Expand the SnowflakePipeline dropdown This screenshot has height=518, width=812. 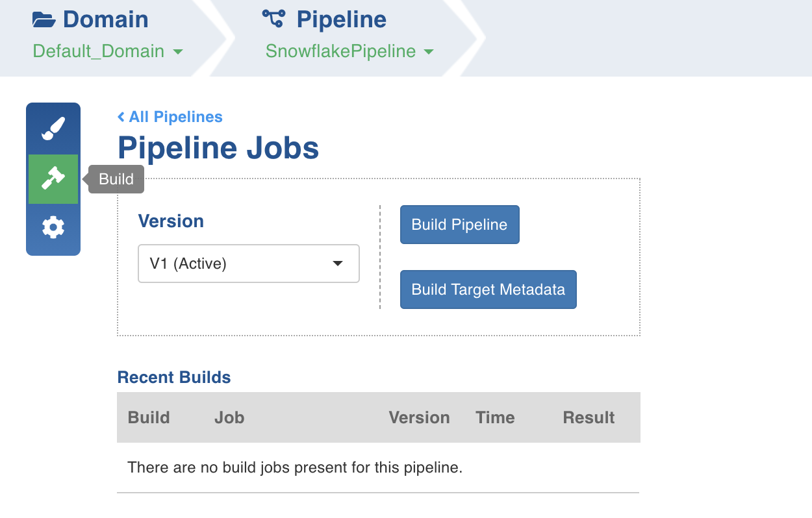click(349, 51)
